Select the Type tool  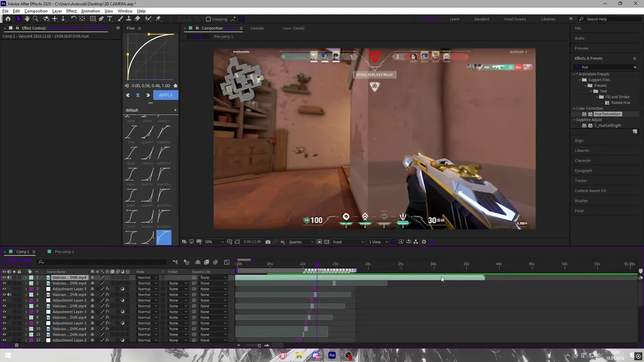pyautogui.click(x=110, y=19)
